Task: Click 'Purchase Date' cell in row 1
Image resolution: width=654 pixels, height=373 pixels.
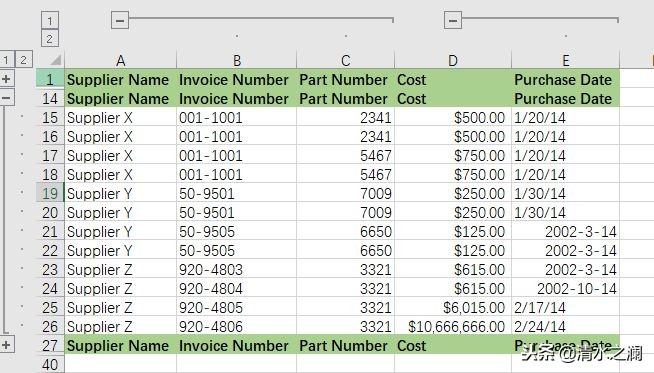Action: 566,79
